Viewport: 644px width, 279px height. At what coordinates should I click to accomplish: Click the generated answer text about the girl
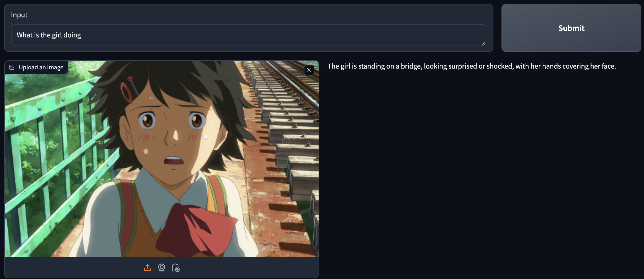[x=472, y=66]
